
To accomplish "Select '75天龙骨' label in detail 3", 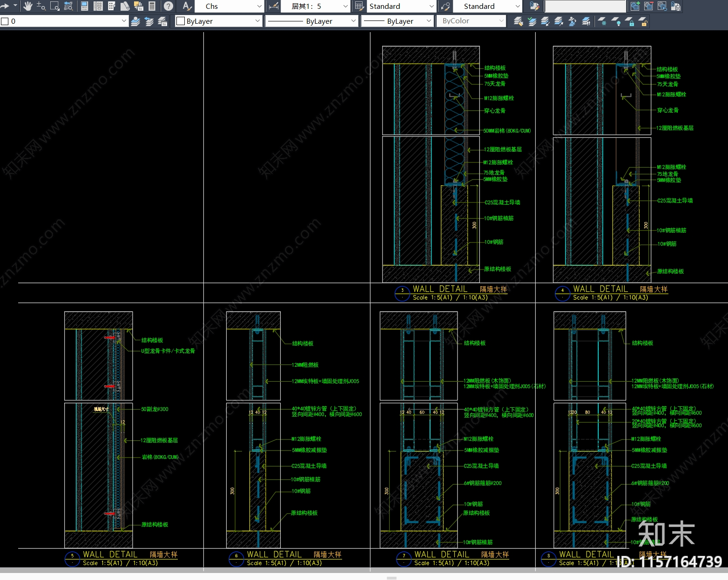I will [495, 84].
